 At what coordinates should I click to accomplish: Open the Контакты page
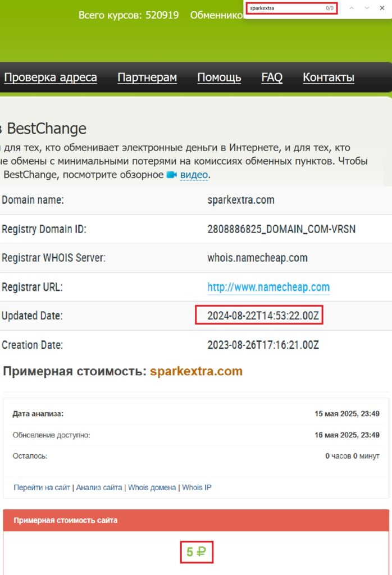coord(328,77)
